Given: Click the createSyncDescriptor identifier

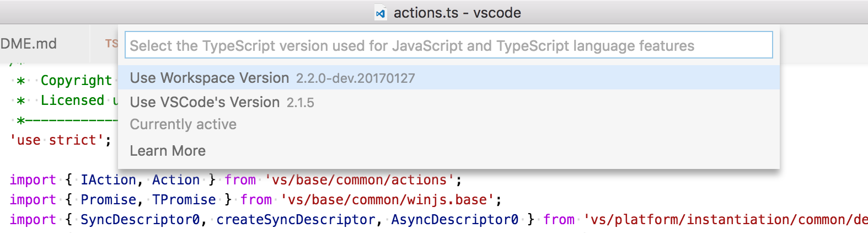Looking at the screenshot, I should point(296,220).
